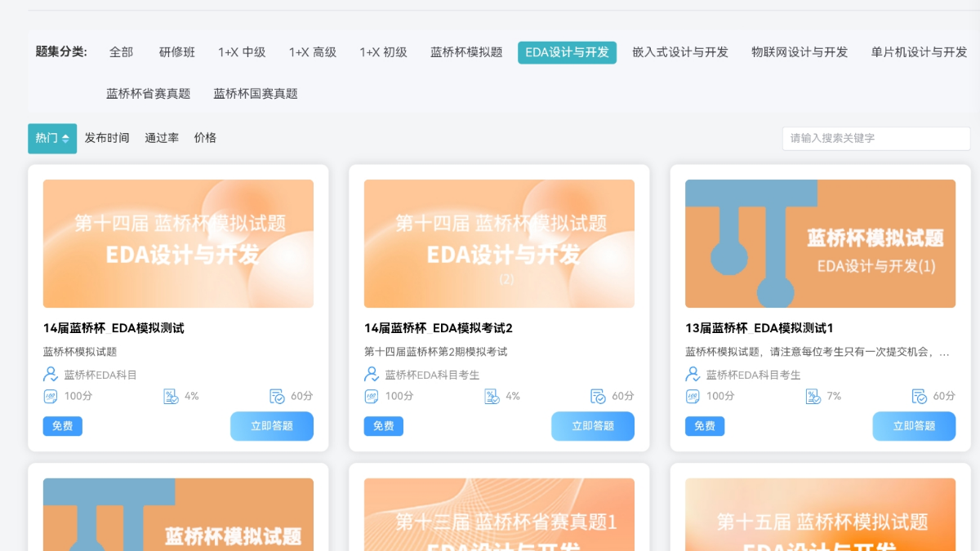Click the score icon on 14届蓝桥杯_EDA模拟考试2 card
The width and height of the screenshot is (980, 551).
(x=372, y=396)
